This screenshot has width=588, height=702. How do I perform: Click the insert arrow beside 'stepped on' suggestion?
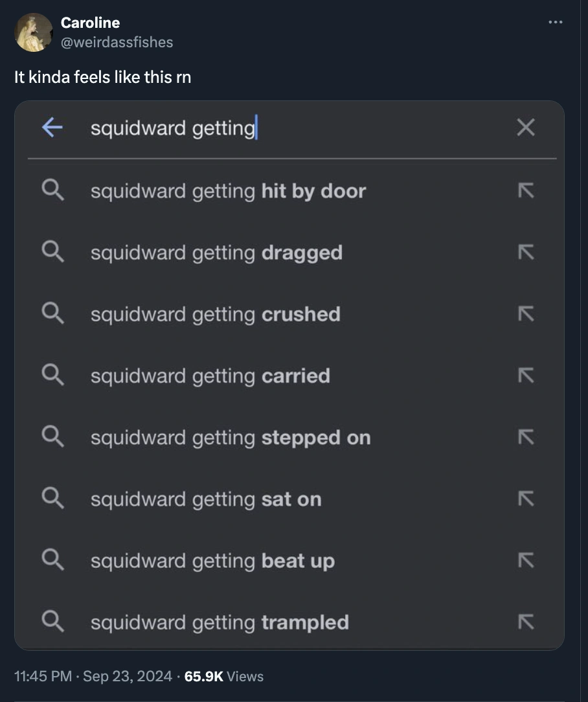tap(526, 438)
